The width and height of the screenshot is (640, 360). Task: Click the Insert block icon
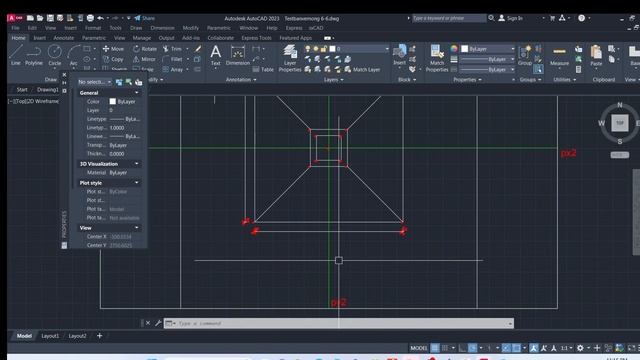[399, 55]
